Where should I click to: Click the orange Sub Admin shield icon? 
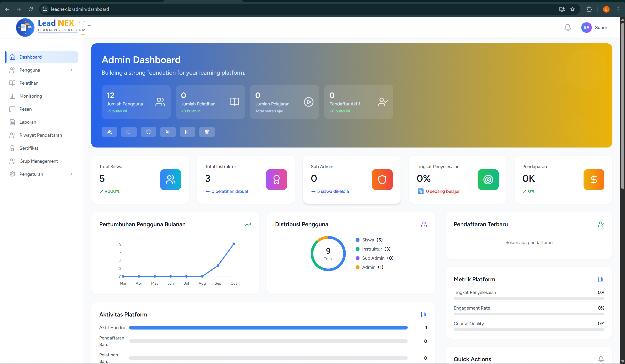[382, 180]
